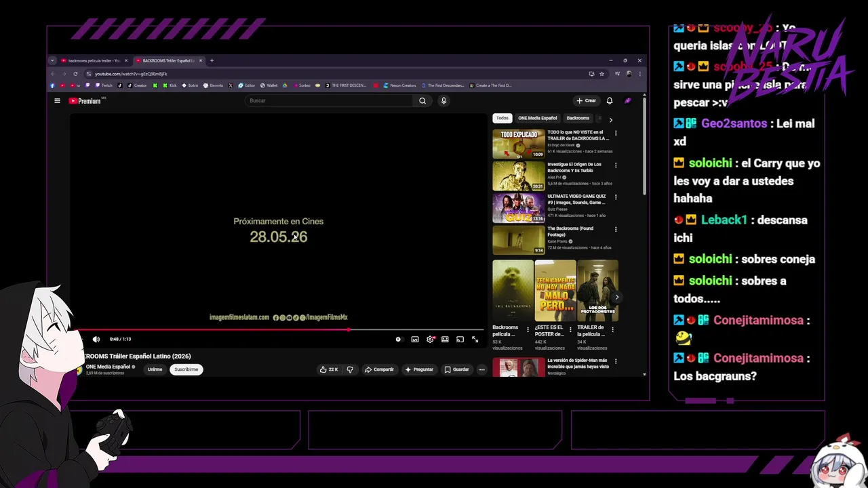Open the Backrooms película short
This screenshot has width=868, height=488.
click(x=513, y=291)
